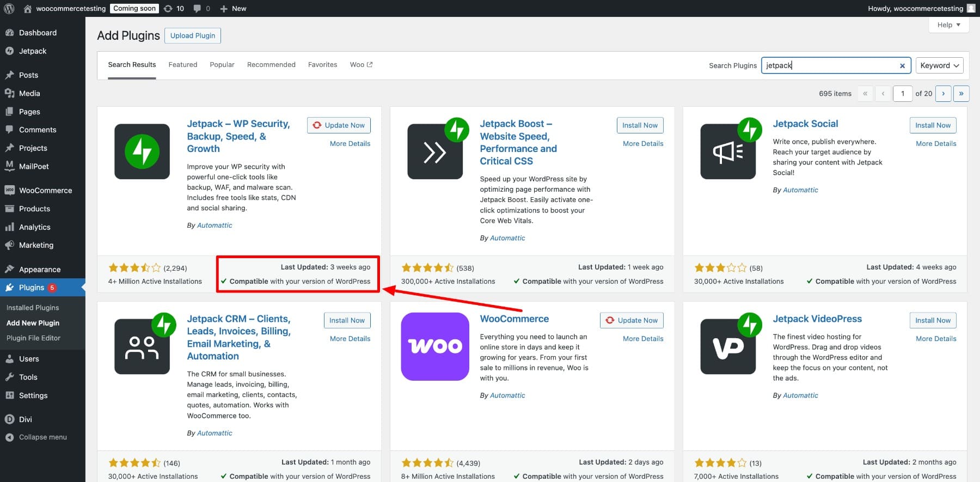Open More Details for Jetpack Boost
The image size is (980, 482).
point(643,144)
